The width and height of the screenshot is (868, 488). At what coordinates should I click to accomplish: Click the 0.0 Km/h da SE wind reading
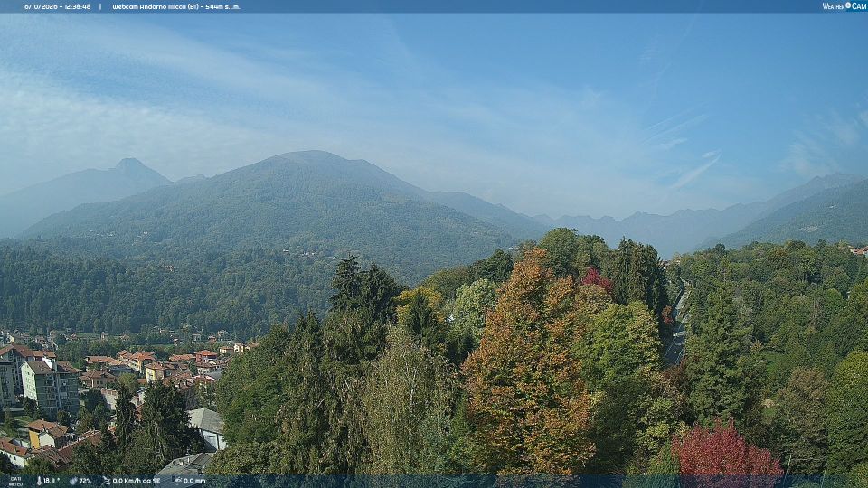tap(137, 481)
